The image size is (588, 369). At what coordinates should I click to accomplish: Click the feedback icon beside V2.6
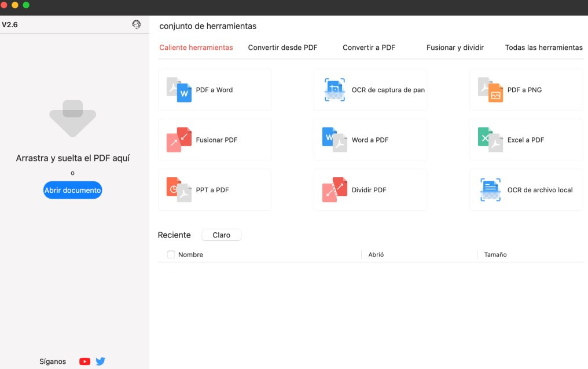137,24
